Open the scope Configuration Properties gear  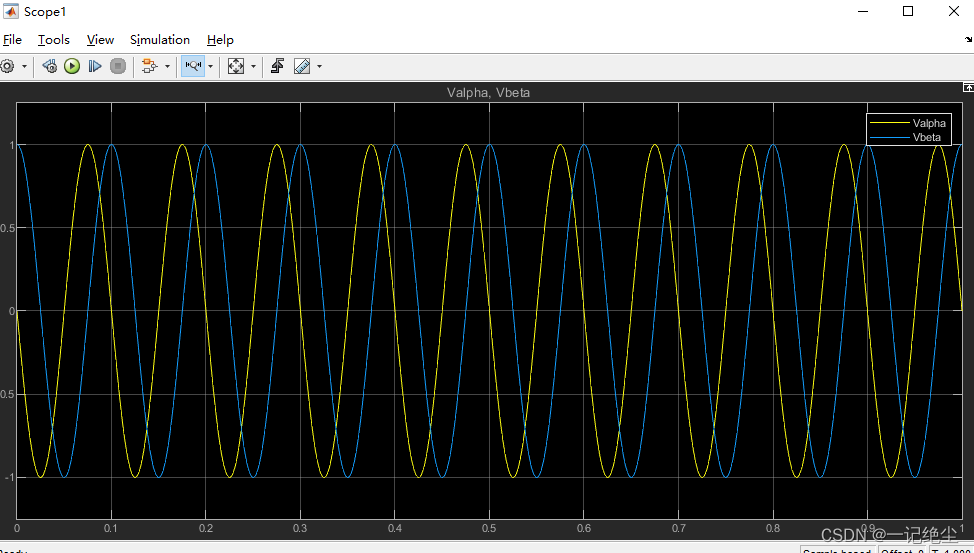[7, 66]
